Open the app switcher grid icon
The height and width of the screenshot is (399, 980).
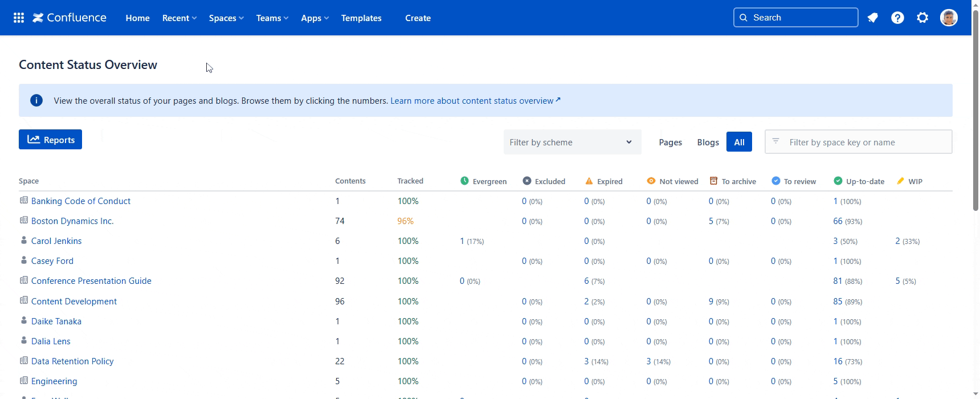[19, 18]
